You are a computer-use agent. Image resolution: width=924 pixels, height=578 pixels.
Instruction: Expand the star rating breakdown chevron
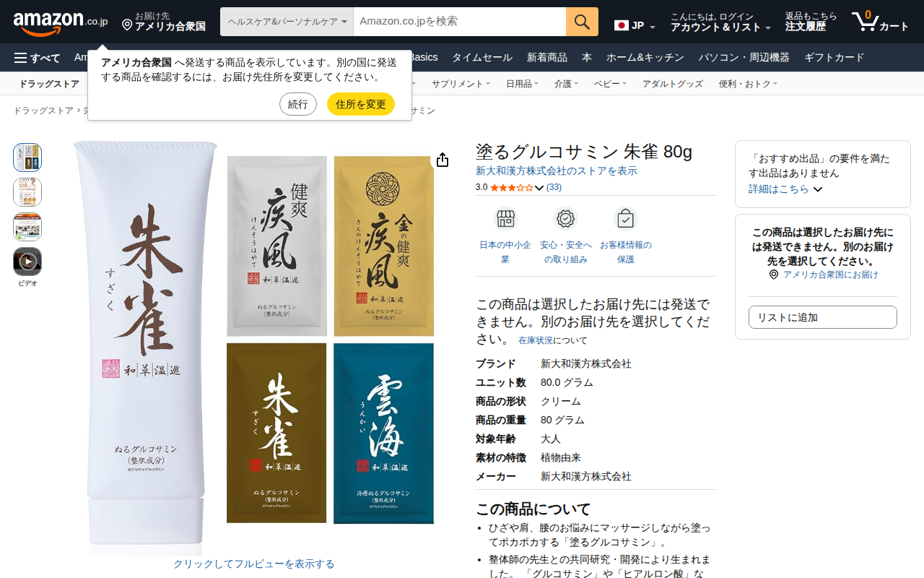tap(539, 188)
